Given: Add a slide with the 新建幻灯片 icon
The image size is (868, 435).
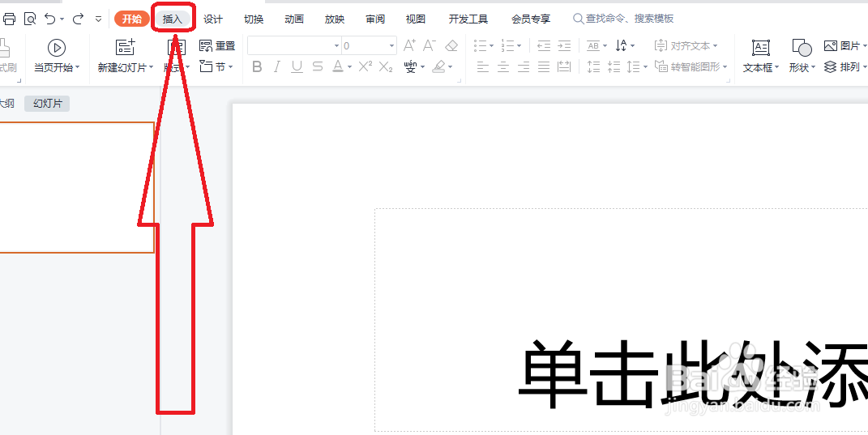Looking at the screenshot, I should point(125,48).
